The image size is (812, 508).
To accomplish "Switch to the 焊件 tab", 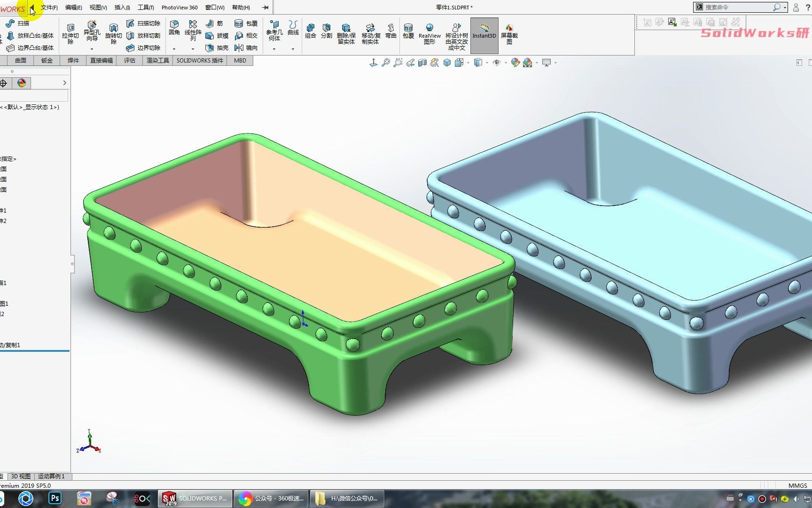I will 73,60.
